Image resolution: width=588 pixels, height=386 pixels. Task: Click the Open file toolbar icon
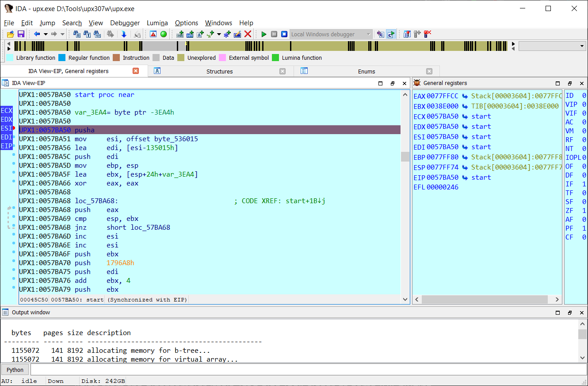(x=10, y=34)
